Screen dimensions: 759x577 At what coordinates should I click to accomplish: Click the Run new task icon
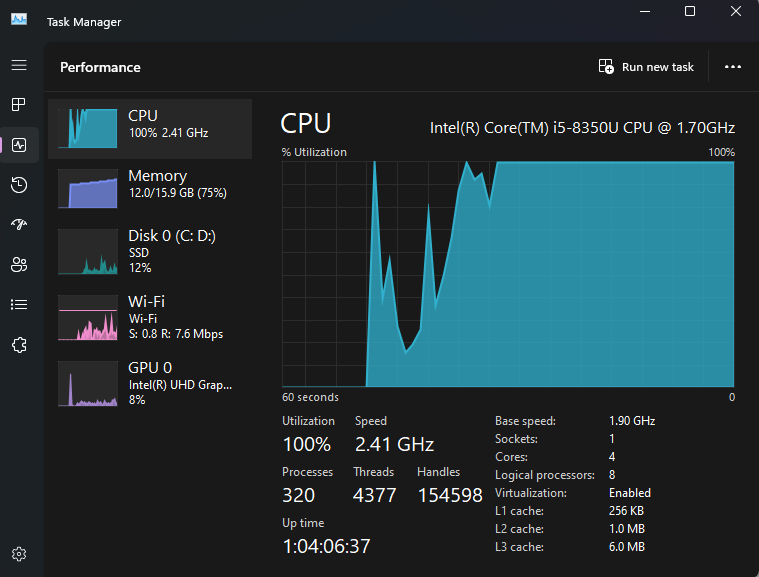(x=606, y=66)
